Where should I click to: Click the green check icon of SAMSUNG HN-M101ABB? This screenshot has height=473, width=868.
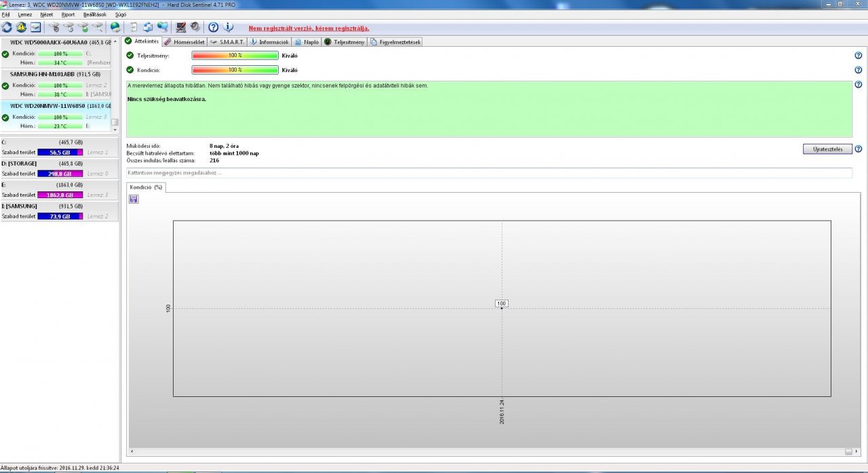pyautogui.click(x=5, y=86)
